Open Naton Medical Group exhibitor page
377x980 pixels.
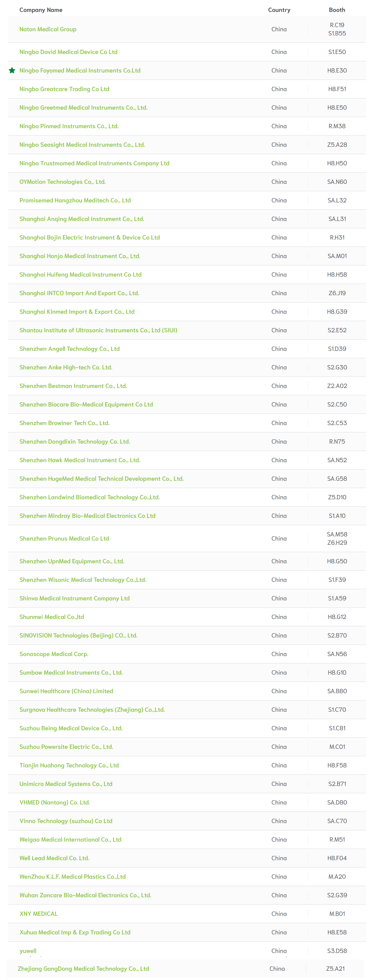[48, 29]
